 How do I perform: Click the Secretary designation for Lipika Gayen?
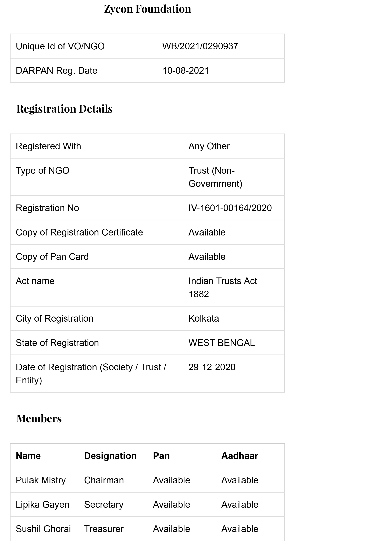pos(104,505)
